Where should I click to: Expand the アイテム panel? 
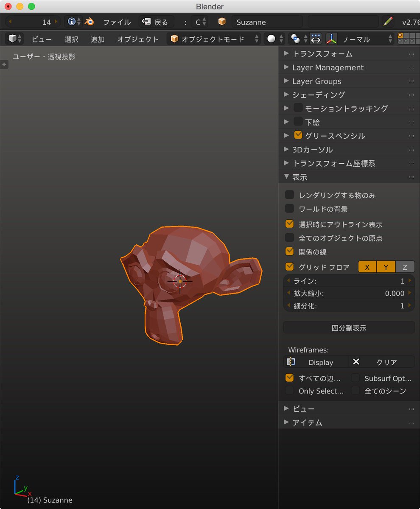coord(286,422)
